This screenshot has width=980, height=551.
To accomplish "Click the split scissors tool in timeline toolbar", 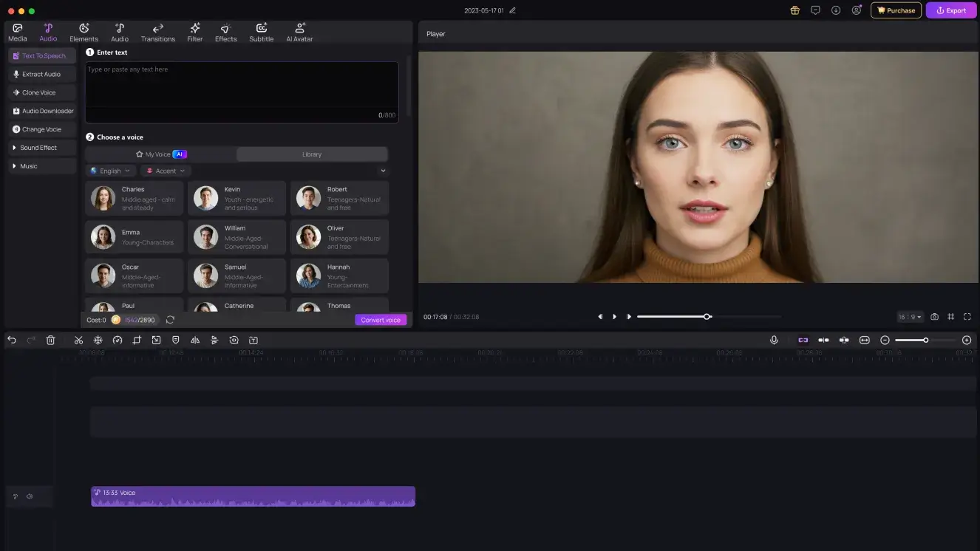I will [x=78, y=340].
